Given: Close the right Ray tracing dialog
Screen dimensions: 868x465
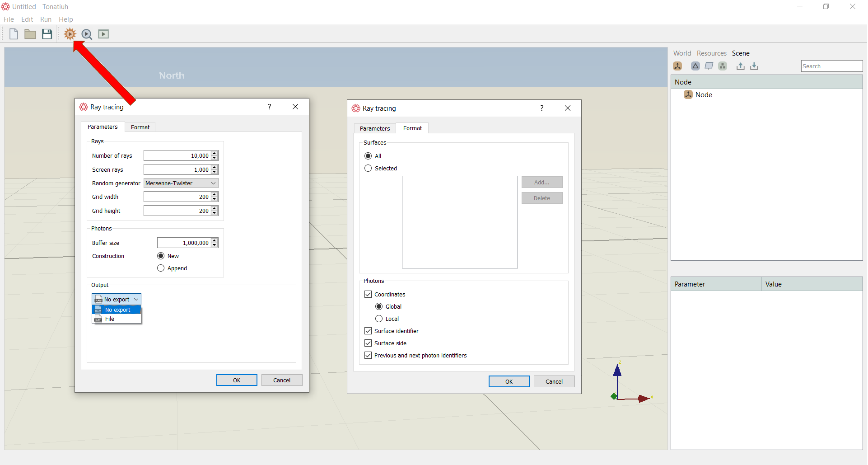Looking at the screenshot, I should click(x=568, y=108).
